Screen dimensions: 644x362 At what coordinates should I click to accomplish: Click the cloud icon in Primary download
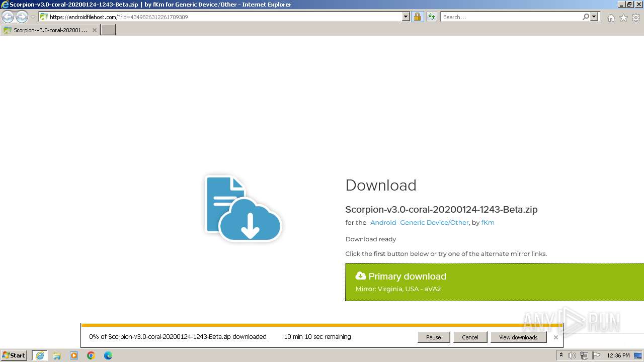coord(360,276)
